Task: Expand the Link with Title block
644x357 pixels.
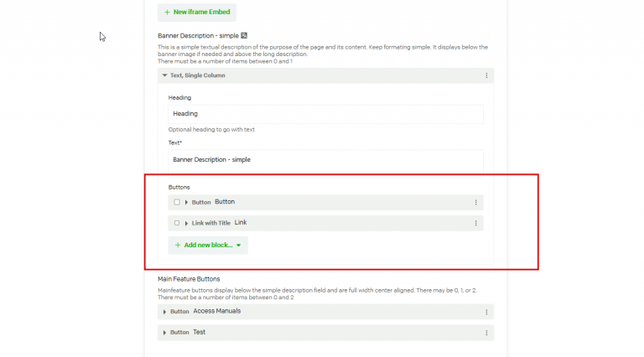Action: click(x=186, y=223)
